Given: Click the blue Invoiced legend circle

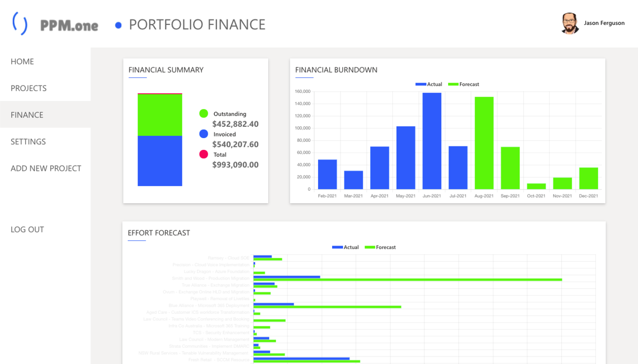Looking at the screenshot, I should (203, 134).
